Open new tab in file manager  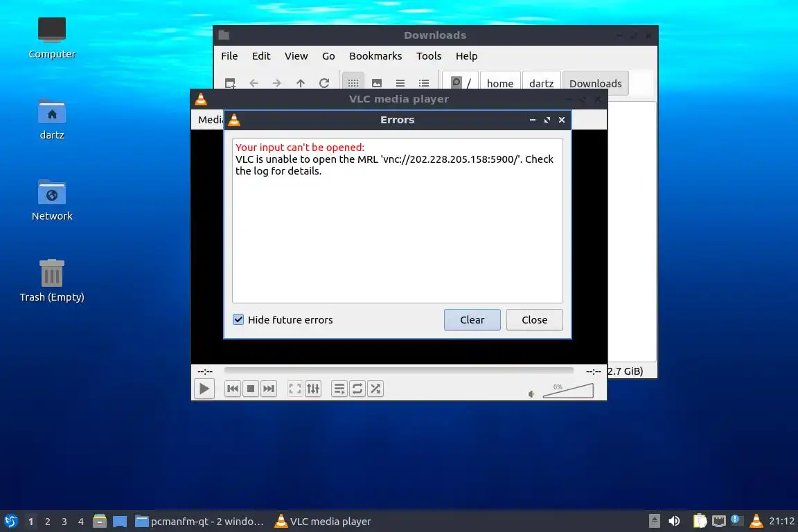[230, 83]
